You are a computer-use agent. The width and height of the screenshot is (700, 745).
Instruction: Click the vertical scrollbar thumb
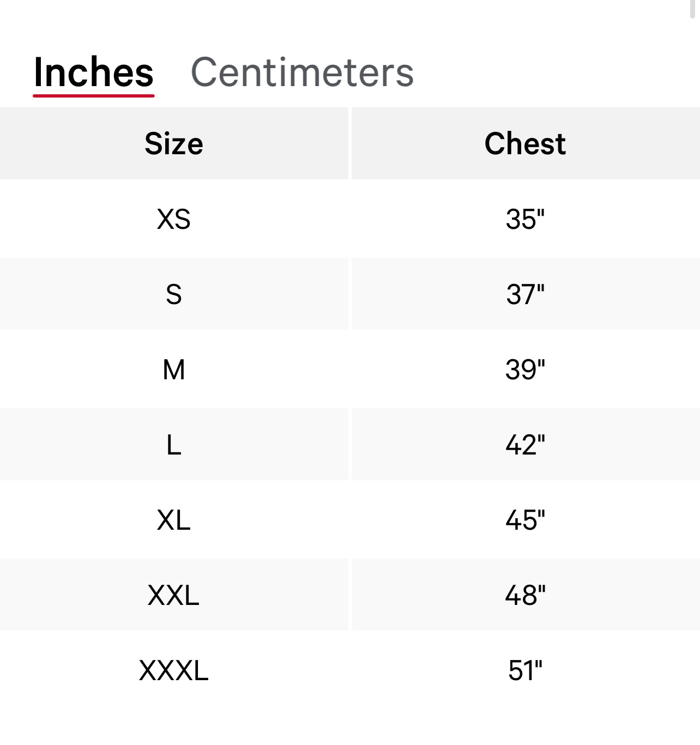click(x=693, y=9)
